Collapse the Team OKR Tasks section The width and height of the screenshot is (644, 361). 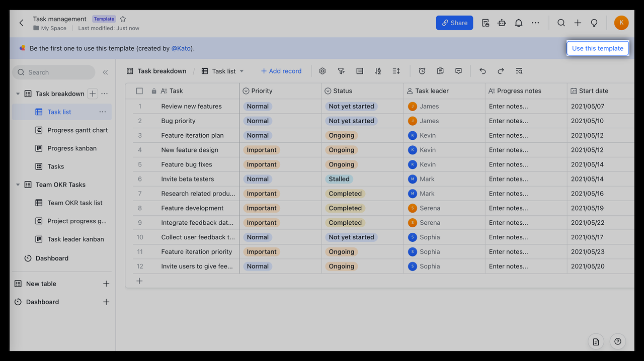18,185
